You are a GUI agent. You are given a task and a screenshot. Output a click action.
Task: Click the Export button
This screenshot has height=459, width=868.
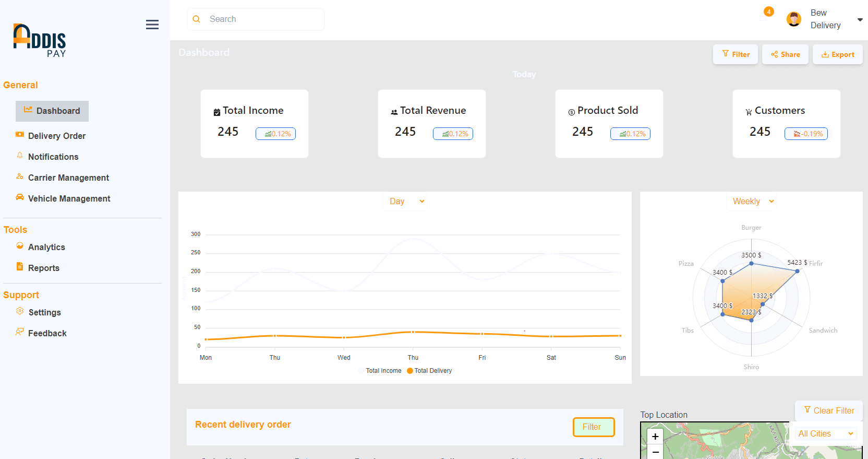coord(838,54)
